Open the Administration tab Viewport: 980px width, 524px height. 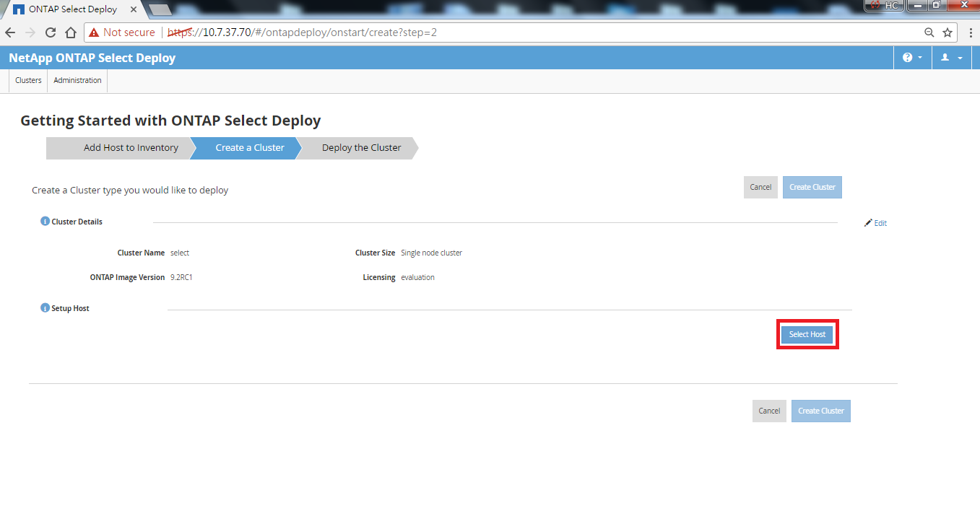77,80
